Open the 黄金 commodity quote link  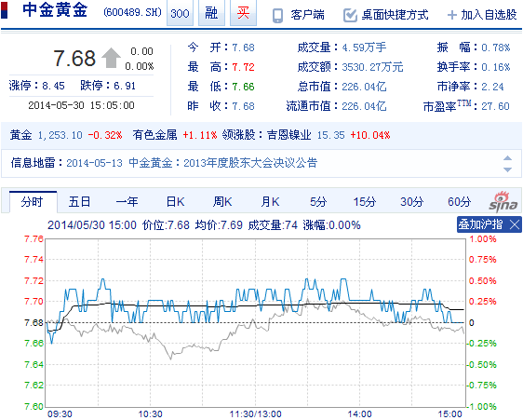pos(20,135)
